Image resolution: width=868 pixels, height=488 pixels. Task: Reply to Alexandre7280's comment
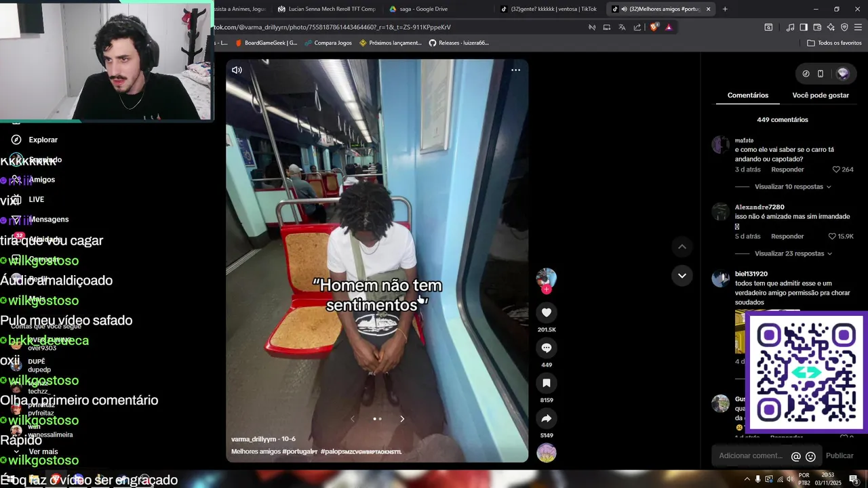point(787,237)
